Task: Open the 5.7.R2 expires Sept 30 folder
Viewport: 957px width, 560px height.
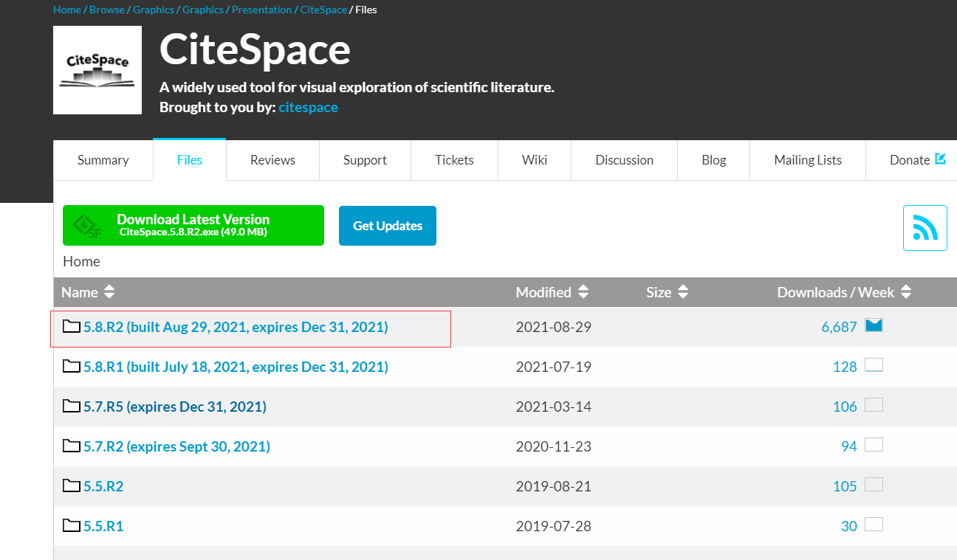Action: [176, 446]
